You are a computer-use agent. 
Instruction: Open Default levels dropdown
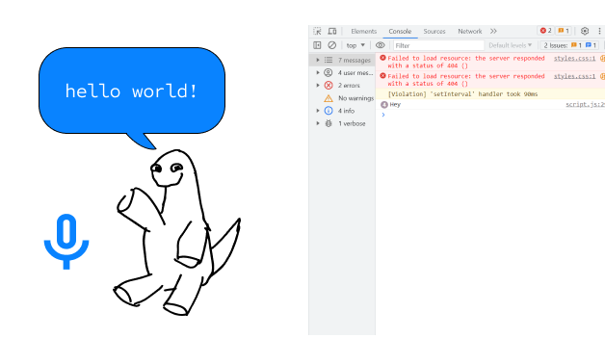pos(510,45)
